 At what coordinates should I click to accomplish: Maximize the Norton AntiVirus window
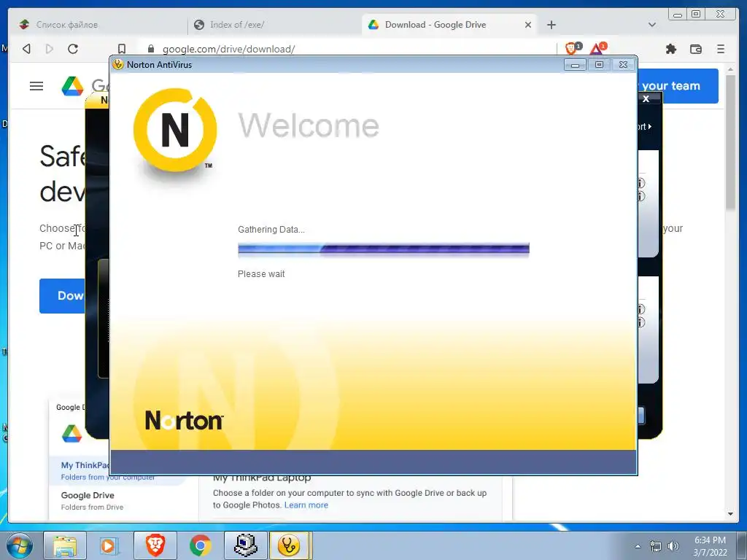599,65
